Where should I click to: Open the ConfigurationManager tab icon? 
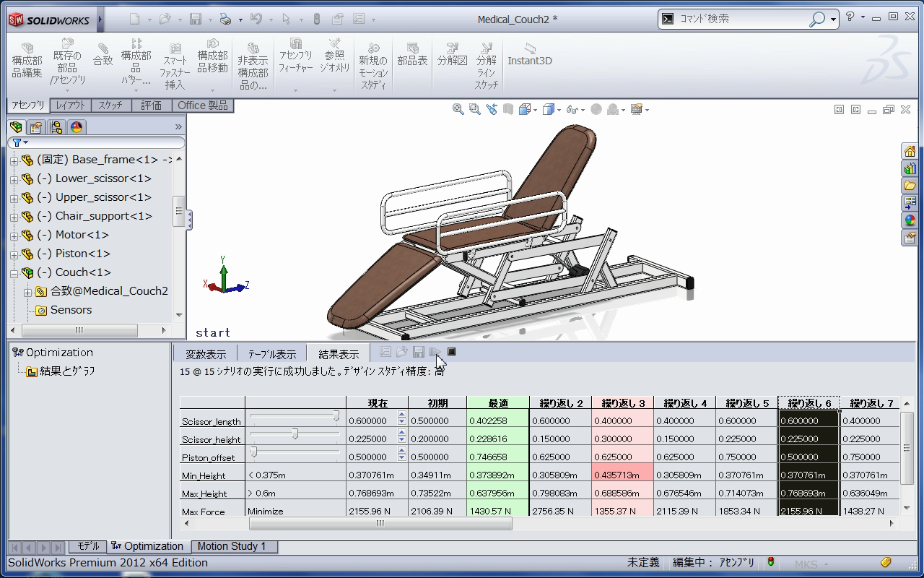(x=56, y=127)
